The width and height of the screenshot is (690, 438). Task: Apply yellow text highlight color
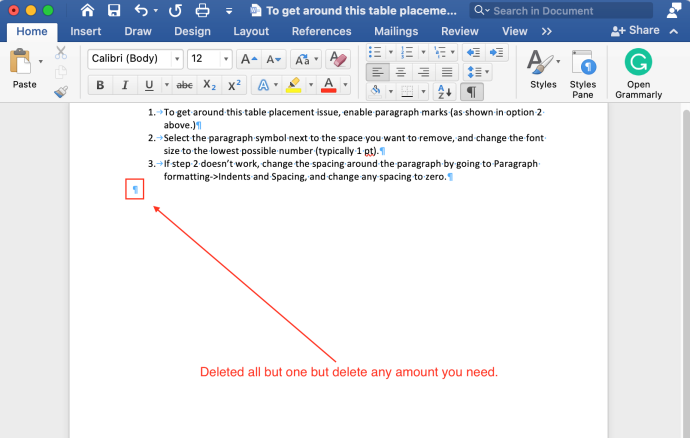[294, 85]
